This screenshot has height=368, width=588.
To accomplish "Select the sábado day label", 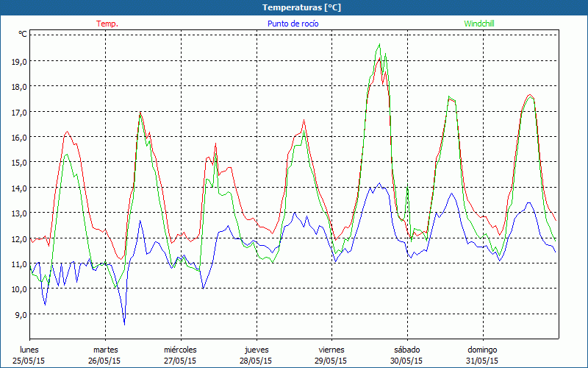I will pyautogui.click(x=406, y=350).
